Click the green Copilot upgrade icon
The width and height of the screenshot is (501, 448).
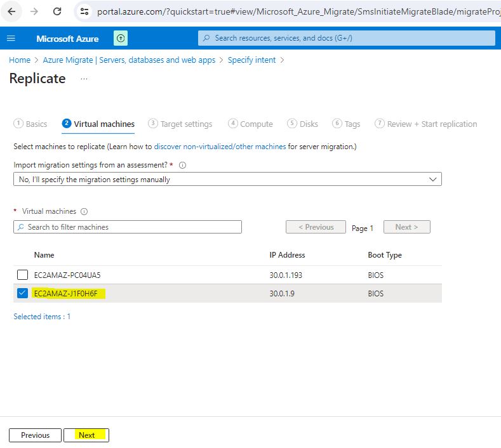[x=121, y=39]
